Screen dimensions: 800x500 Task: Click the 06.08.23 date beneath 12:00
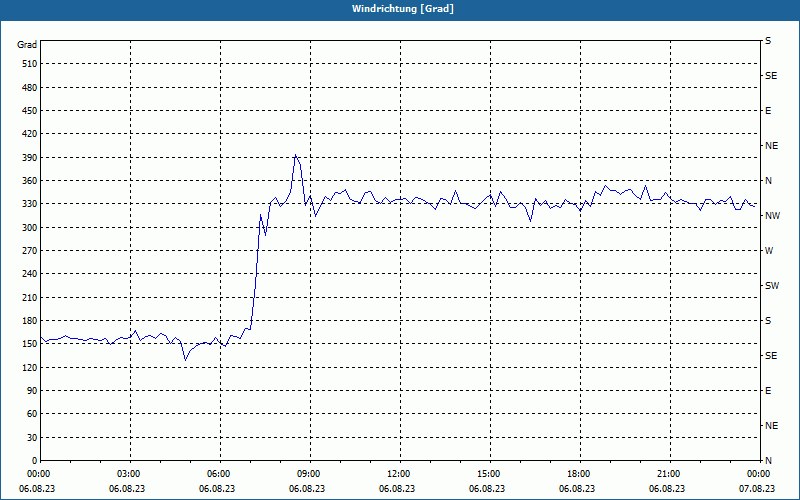pos(397,489)
